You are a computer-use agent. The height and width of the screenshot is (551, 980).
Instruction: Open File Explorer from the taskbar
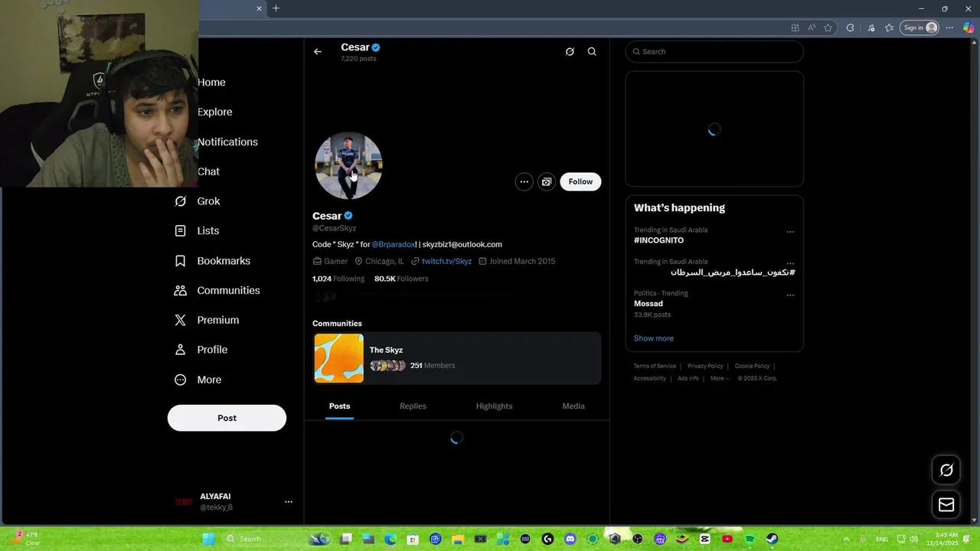pyautogui.click(x=458, y=539)
